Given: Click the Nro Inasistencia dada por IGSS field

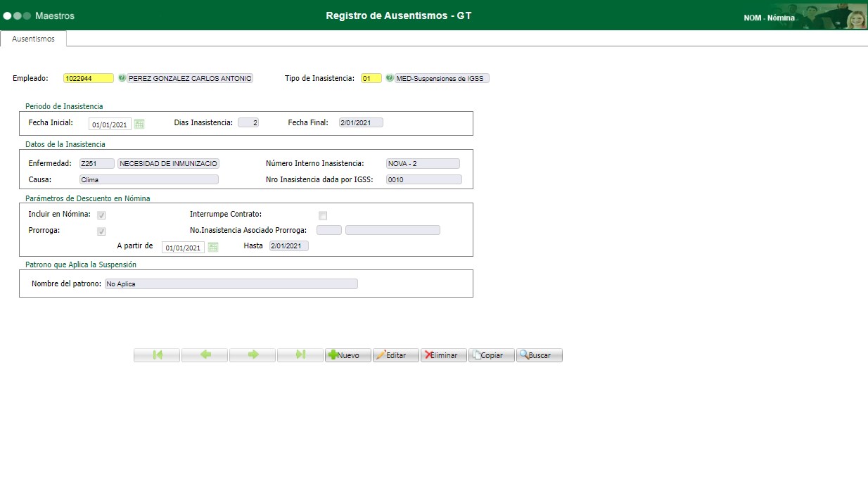Looking at the screenshot, I should click(424, 179).
